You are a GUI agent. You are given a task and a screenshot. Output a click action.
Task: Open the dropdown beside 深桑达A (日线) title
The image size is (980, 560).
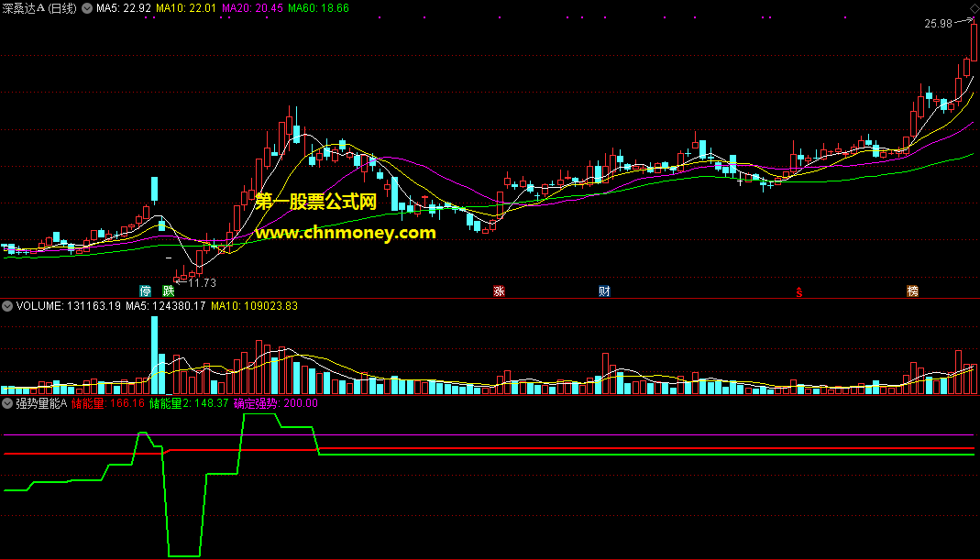pos(87,8)
